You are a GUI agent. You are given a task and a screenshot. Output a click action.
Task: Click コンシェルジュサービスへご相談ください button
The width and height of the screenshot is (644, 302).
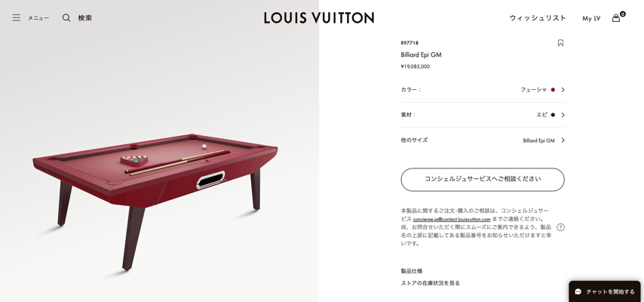pyautogui.click(x=483, y=180)
